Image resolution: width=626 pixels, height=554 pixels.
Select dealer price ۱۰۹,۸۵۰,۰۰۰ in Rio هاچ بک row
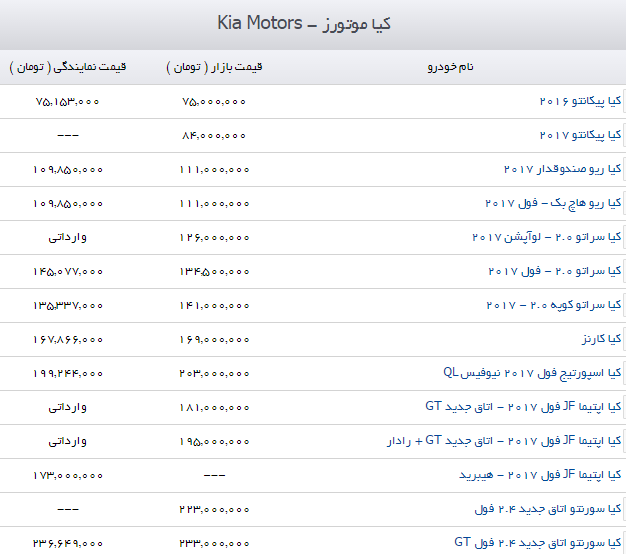click(68, 204)
